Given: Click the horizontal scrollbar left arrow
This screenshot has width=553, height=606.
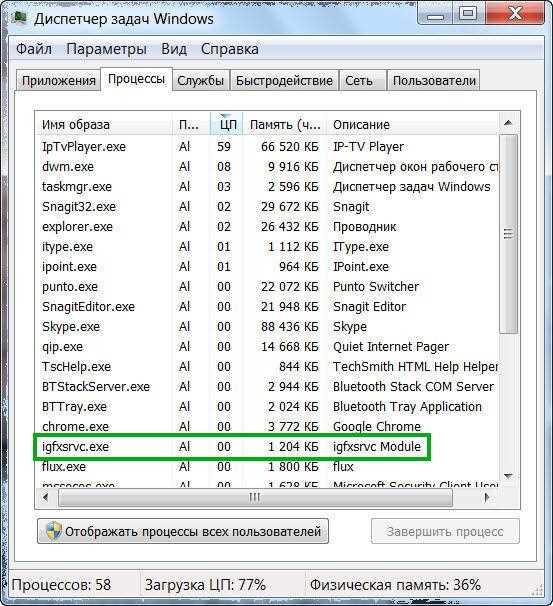Looking at the screenshot, I should point(46,497).
